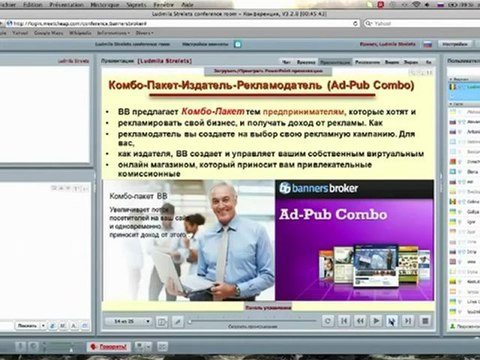Click the Google Maps bookmark
The image size is (480, 360).
[48, 33]
